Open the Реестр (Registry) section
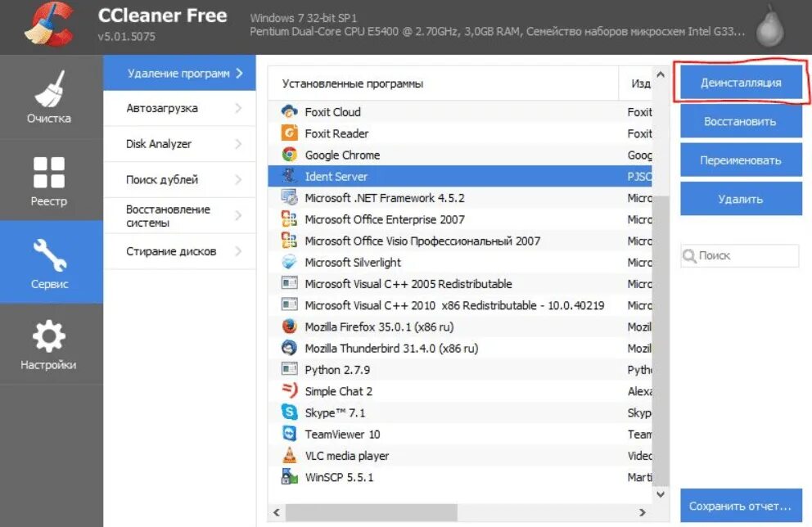 pos(51,180)
